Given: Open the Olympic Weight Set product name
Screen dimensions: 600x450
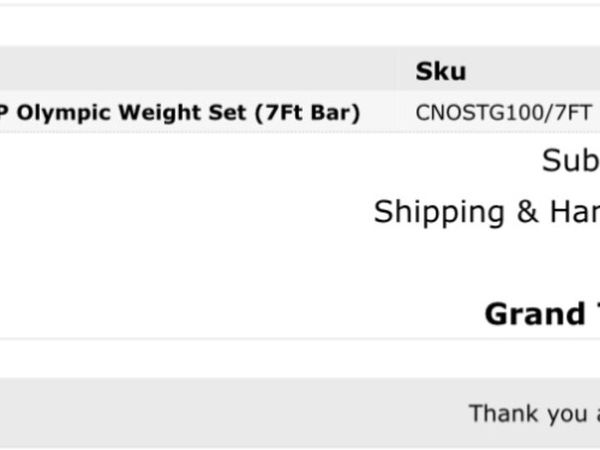Looking at the screenshot, I should point(180,113).
